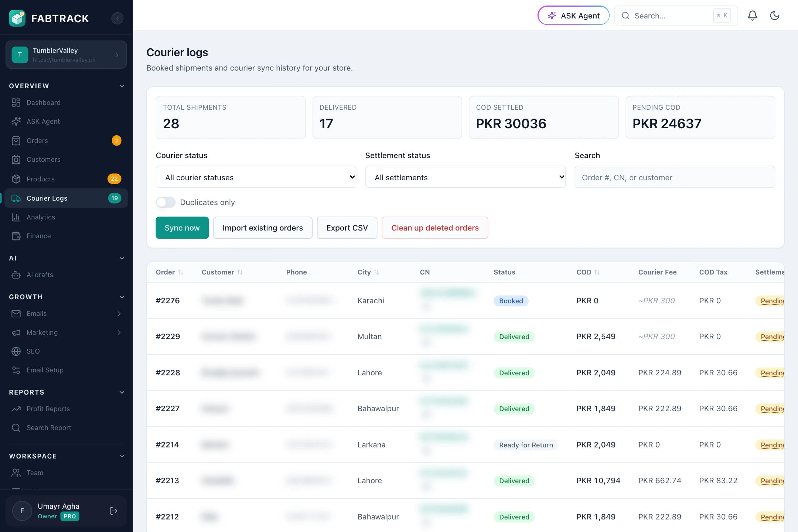The height and width of the screenshot is (532, 798).
Task: Toggle dark mode moon icon
Action: click(775, 16)
